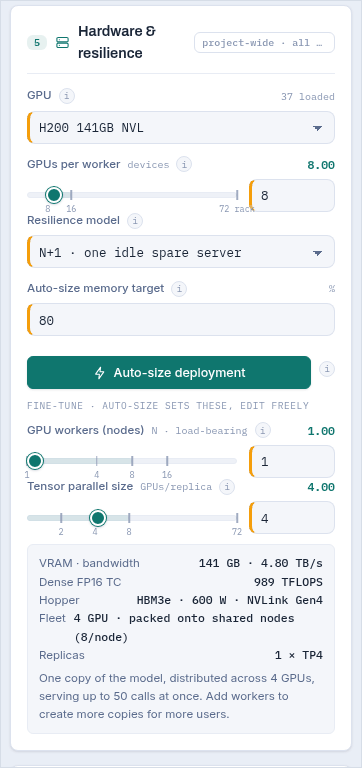Click the 8 tick on GPU workers slider

click(132, 461)
